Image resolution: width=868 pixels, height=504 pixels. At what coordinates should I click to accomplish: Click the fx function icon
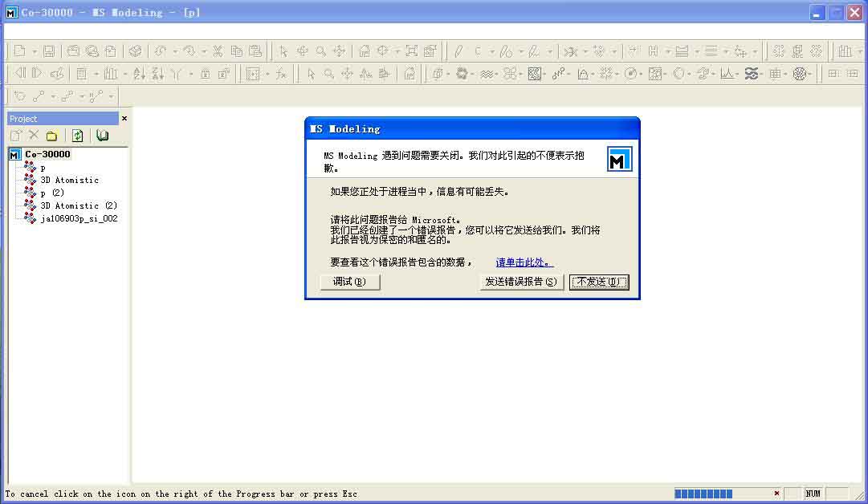(282, 74)
